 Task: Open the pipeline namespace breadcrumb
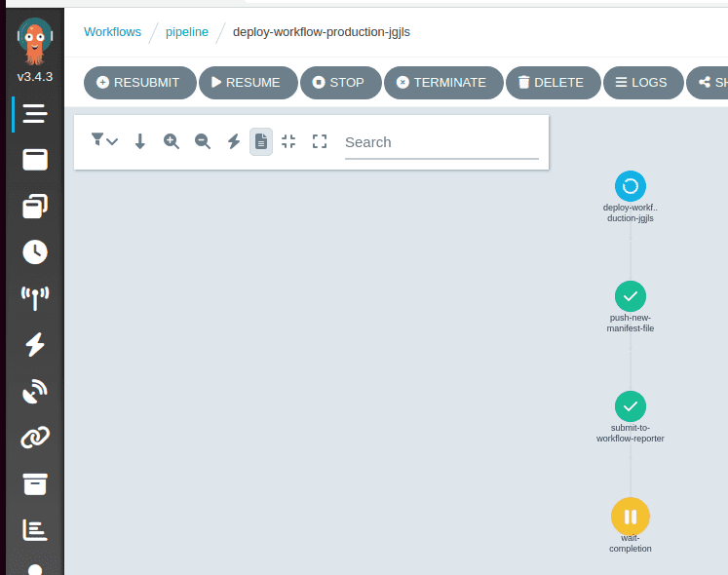(186, 31)
